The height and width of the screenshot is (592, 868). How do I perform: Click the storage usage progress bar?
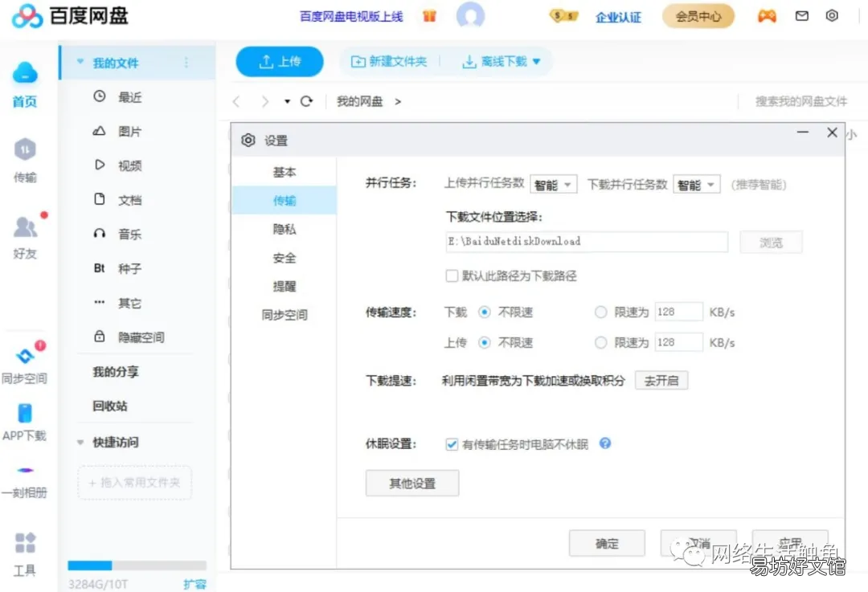click(137, 565)
